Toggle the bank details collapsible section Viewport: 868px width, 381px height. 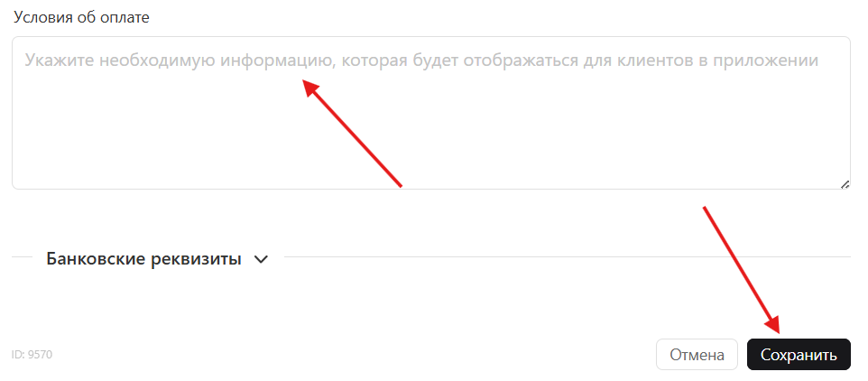157,258
